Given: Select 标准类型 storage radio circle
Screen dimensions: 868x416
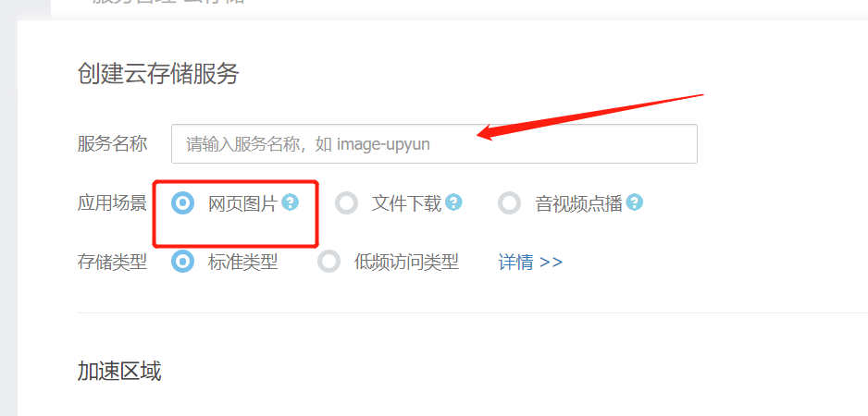Looking at the screenshot, I should click(182, 262).
